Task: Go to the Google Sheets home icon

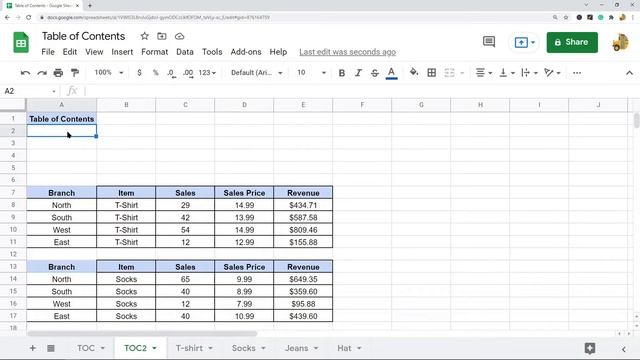Action: pos(21,42)
